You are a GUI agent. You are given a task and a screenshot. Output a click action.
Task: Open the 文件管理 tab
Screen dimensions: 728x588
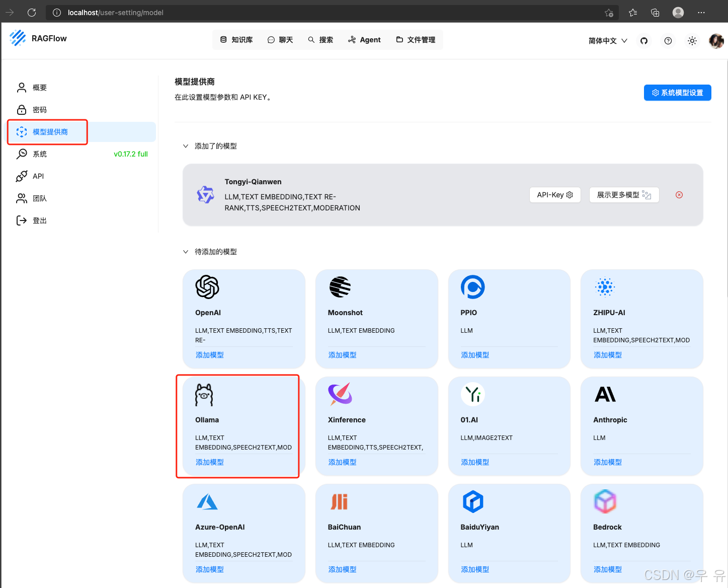coord(416,40)
